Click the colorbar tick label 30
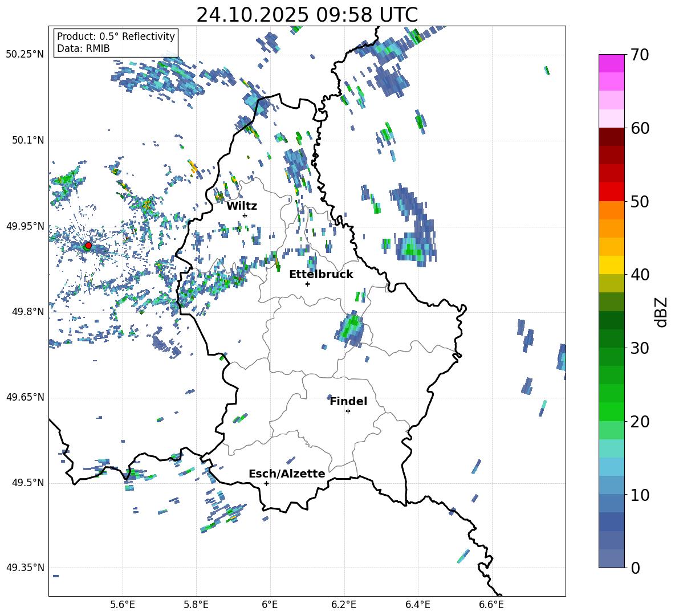The height and width of the screenshot is (616, 675). coord(640,348)
